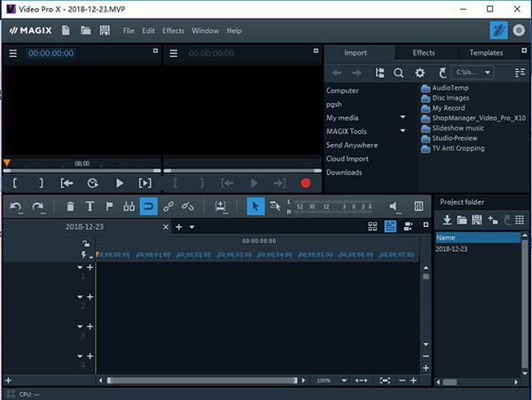The width and height of the screenshot is (532, 400).
Task: Create a new project with document icon
Action: coord(66,30)
